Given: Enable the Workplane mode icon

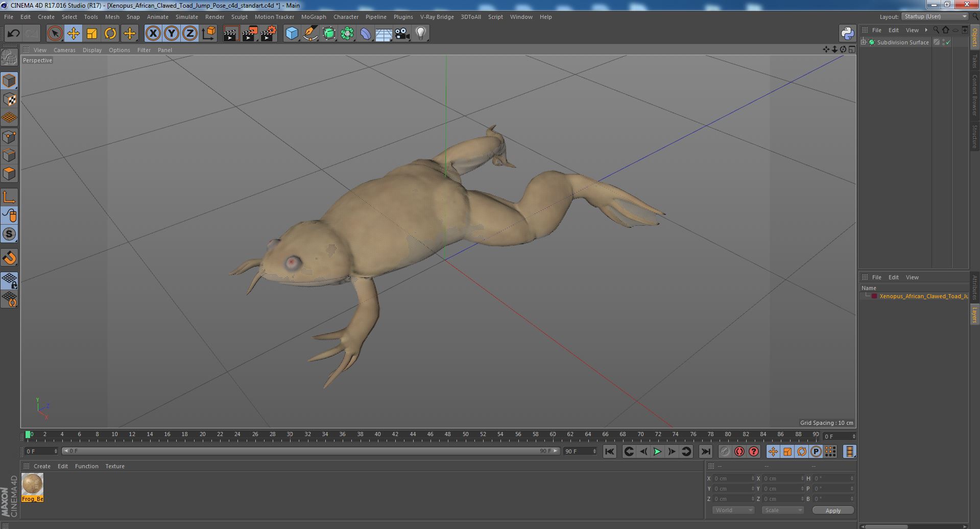Looking at the screenshot, I should click(x=9, y=118).
